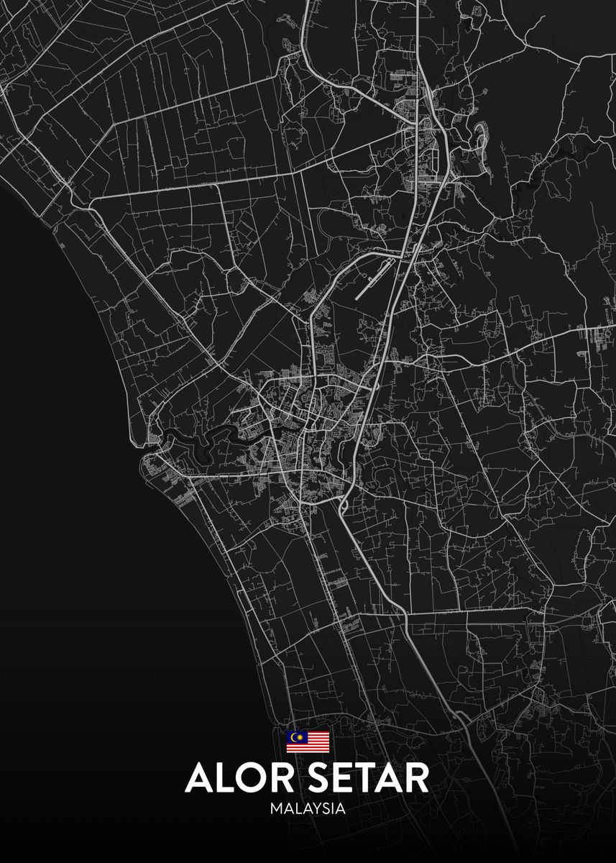This screenshot has width=616, height=863.
Task: Select the winding river west of downtown
Action: tap(216, 436)
